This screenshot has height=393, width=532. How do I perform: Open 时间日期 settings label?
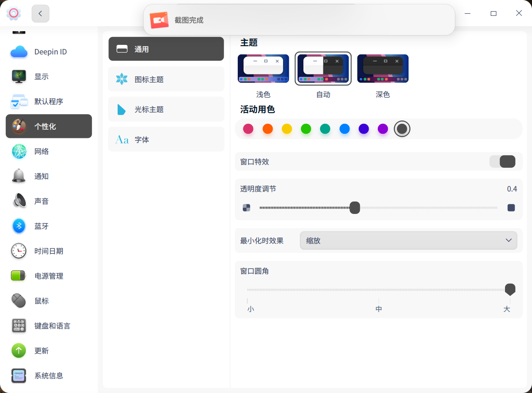(49, 251)
